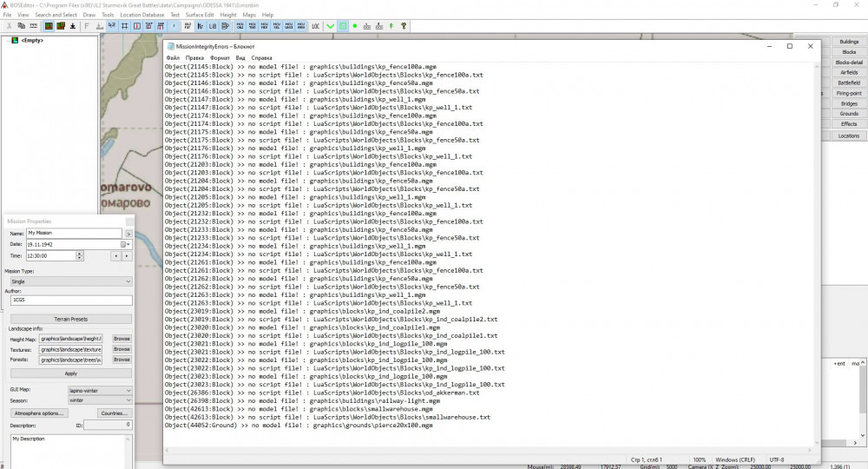This screenshot has height=469, width=868.
Task: Select the Effects category button
Action: pos(849,124)
